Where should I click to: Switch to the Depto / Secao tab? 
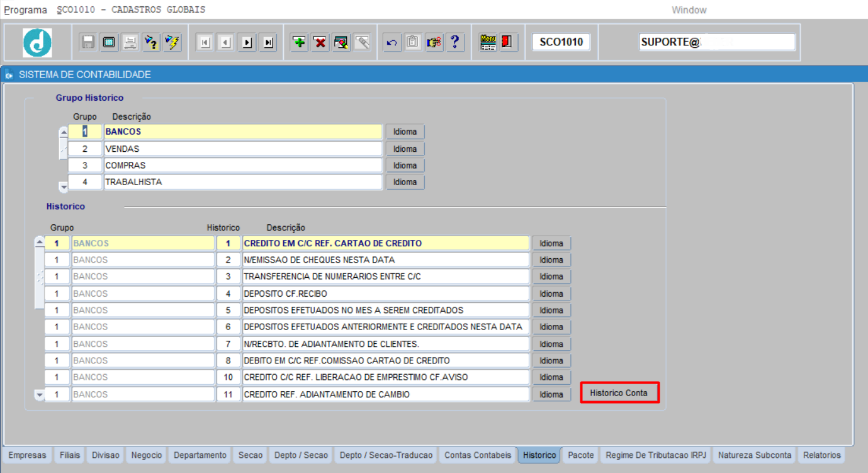pos(302,455)
